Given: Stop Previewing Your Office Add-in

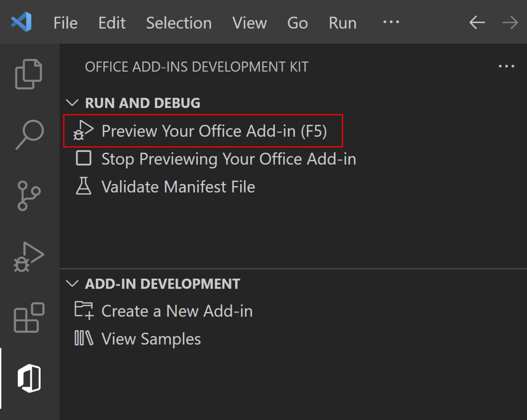Looking at the screenshot, I should click(229, 159).
